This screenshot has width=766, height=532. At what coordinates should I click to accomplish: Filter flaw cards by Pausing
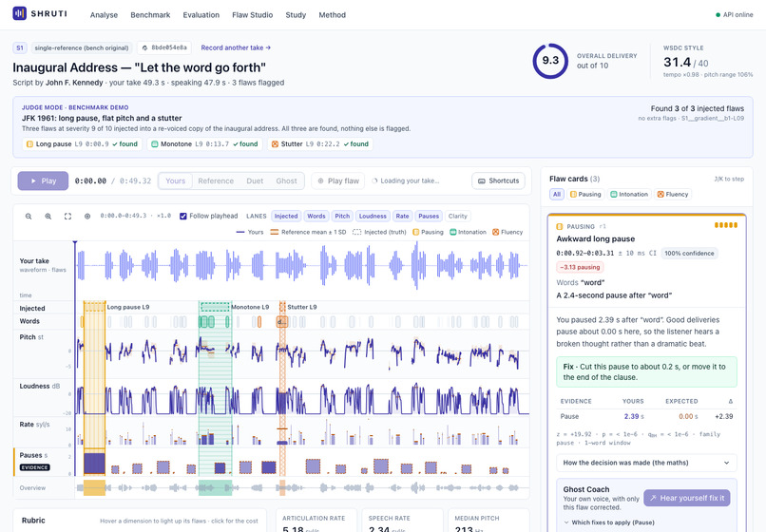(585, 195)
